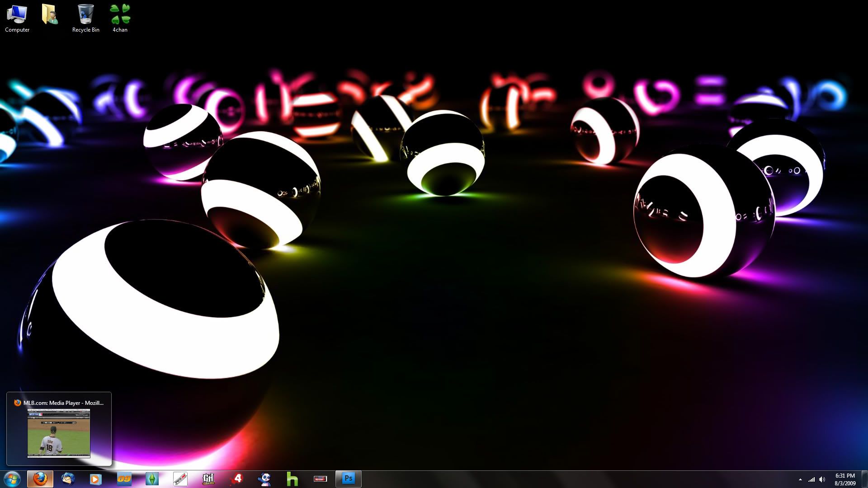The height and width of the screenshot is (488, 868).
Task: Click the panda taskbar icon
Action: tap(264, 479)
